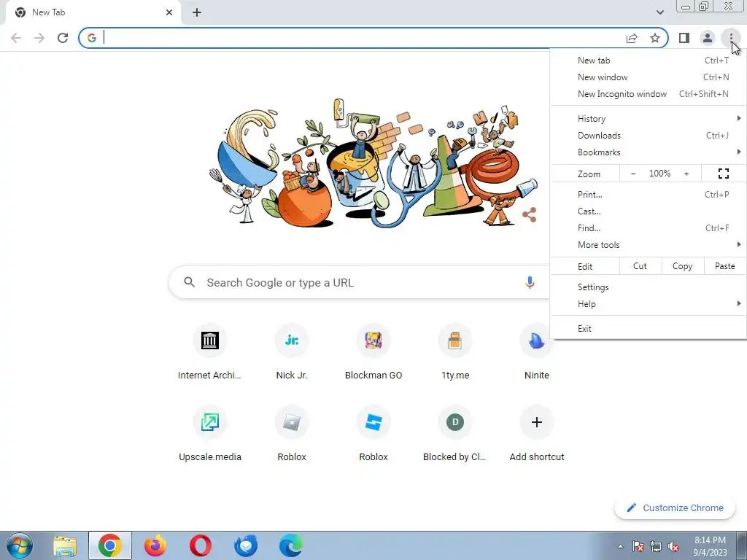
Task: Open Internet Archive shortcut
Action: click(209, 353)
